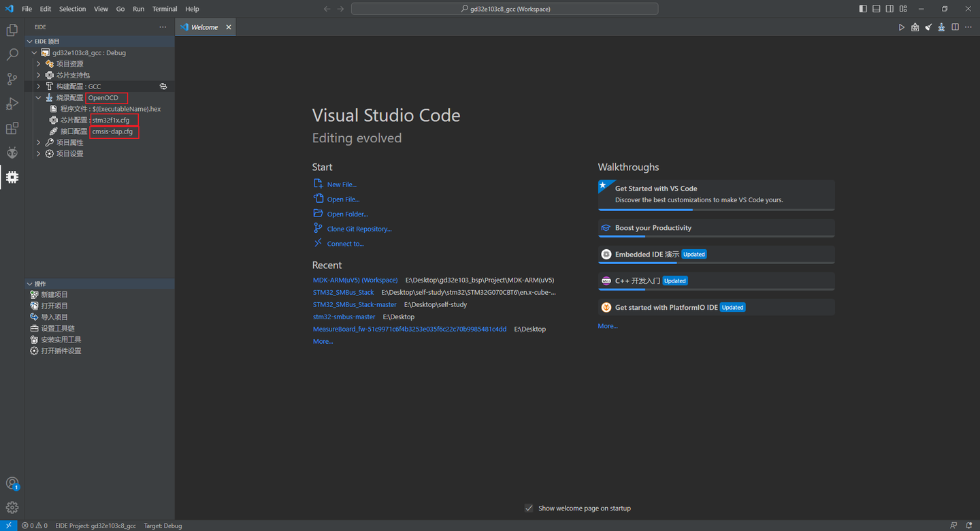This screenshot has width=980, height=531.
Task: Open the Clone Git Repository link
Action: point(358,228)
